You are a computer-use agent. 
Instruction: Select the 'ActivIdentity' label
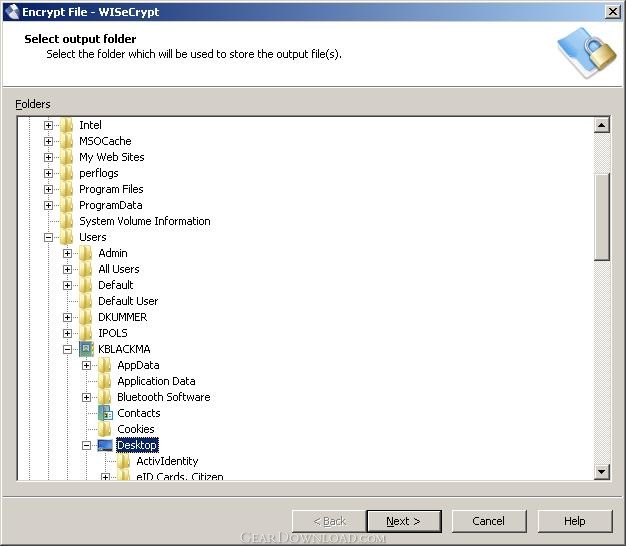click(x=167, y=461)
